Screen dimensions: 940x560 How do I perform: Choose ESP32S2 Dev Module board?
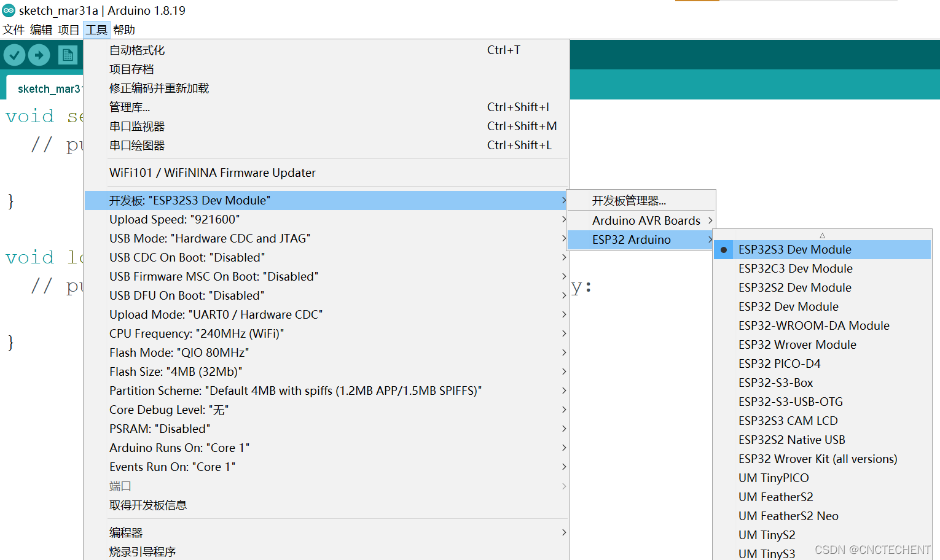click(822, 287)
